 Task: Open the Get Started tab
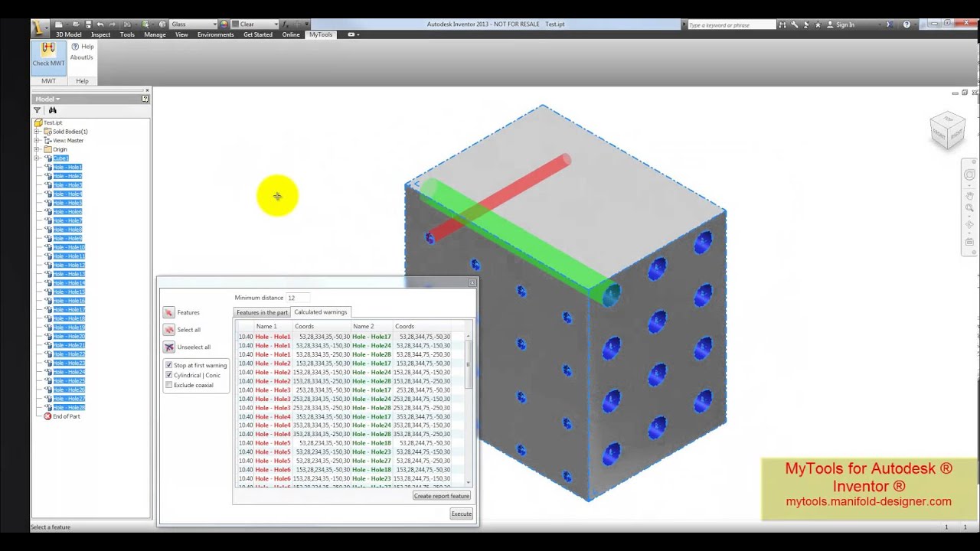click(258, 34)
